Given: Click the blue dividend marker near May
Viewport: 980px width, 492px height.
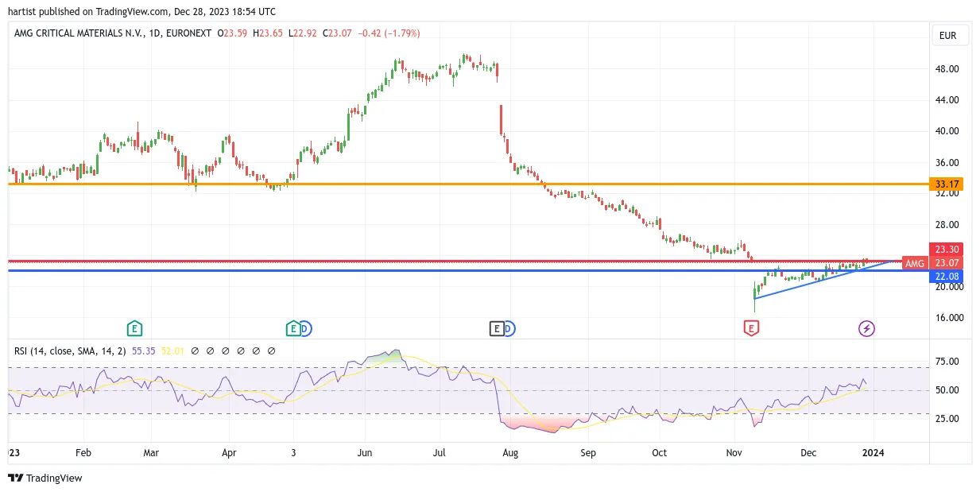Looking at the screenshot, I should tap(304, 328).
